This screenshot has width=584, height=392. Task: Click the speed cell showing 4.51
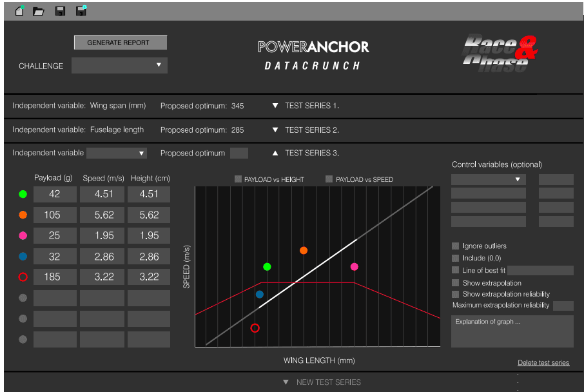pyautogui.click(x=102, y=194)
